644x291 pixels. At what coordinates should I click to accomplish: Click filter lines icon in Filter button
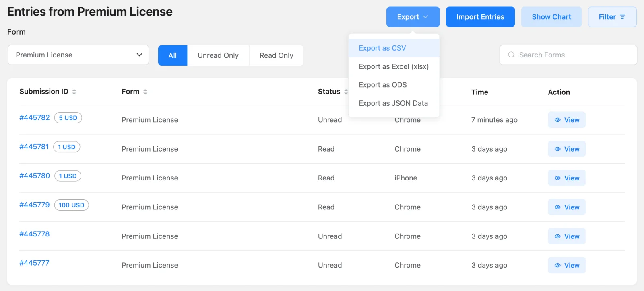(623, 17)
